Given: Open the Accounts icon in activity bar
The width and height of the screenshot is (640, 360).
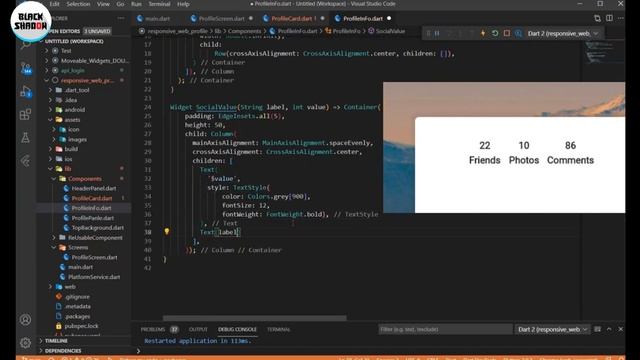Looking at the screenshot, I should (25, 320).
